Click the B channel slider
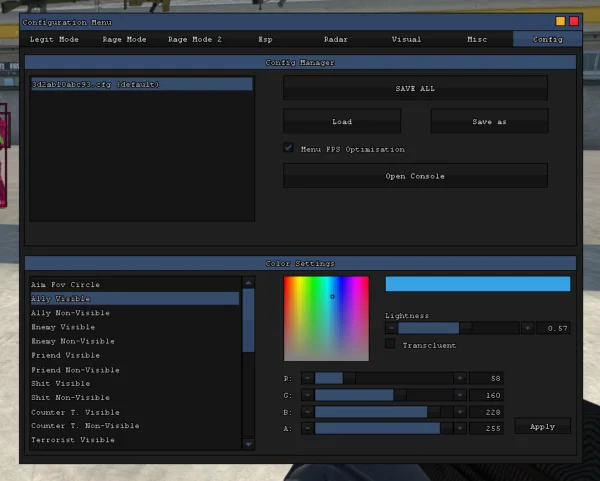 click(384, 412)
